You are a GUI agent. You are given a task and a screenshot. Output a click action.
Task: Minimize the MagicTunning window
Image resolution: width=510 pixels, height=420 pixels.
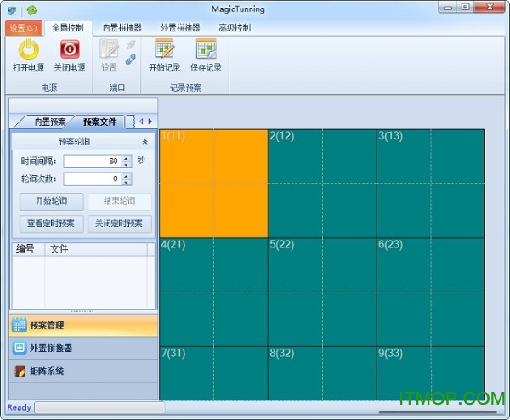448,7
